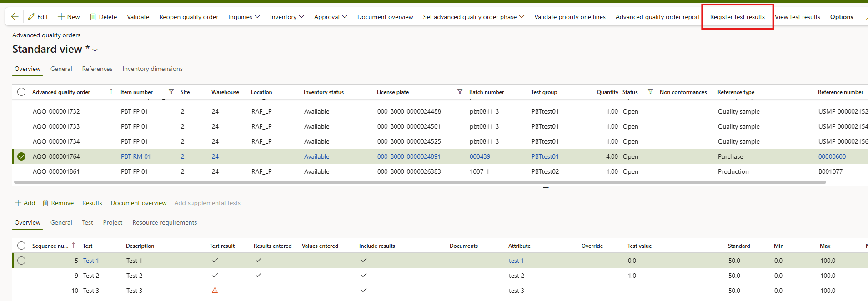Image resolution: width=868 pixels, height=301 pixels.
Task: Click the back arrow icon
Action: (15, 17)
